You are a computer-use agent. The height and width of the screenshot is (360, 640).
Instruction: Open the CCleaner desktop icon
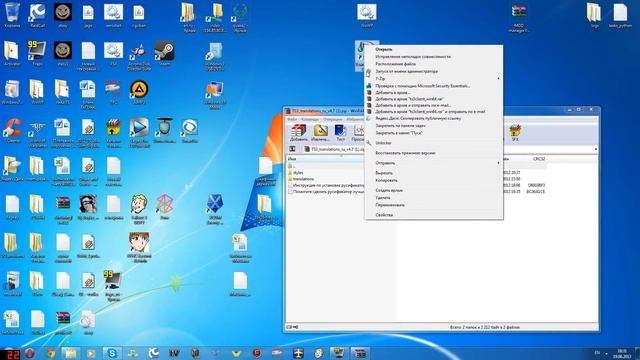(12, 131)
